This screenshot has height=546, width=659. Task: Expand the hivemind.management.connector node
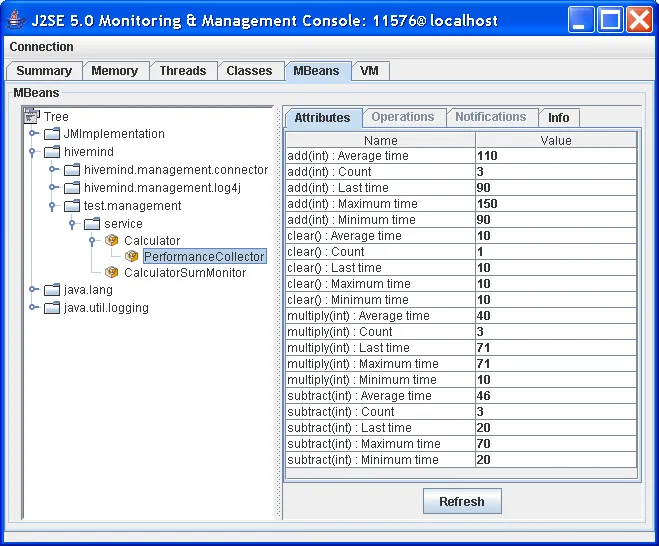click(x=53, y=169)
